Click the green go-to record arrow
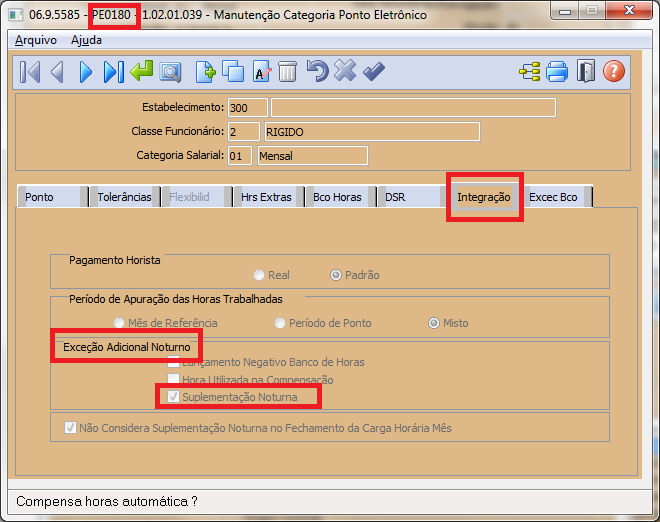The height and width of the screenshot is (522, 660). (x=141, y=70)
